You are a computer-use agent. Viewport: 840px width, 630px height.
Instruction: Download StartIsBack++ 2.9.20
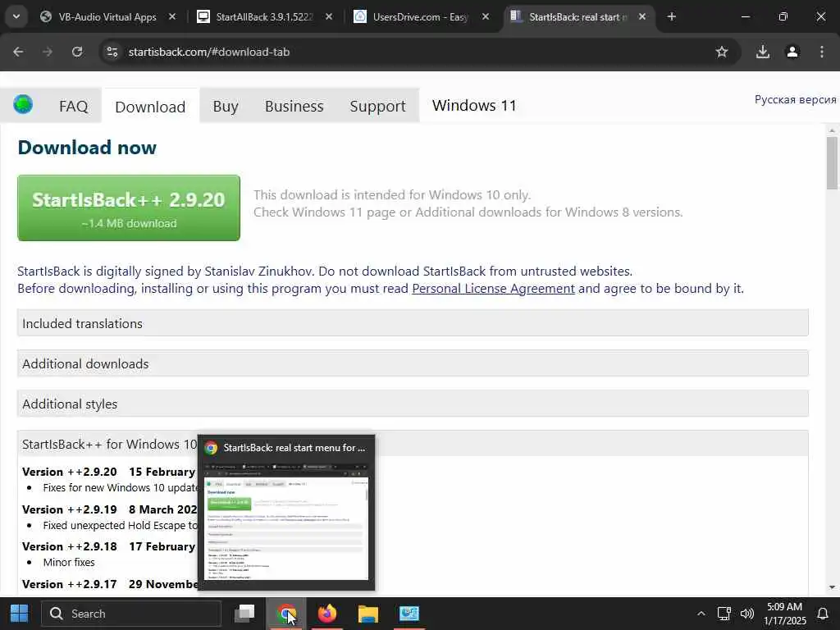pos(129,208)
